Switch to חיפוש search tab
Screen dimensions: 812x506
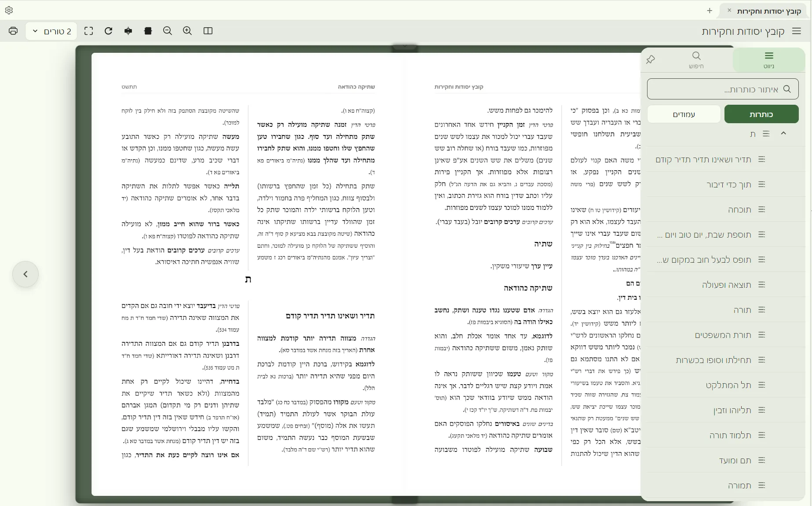click(696, 60)
